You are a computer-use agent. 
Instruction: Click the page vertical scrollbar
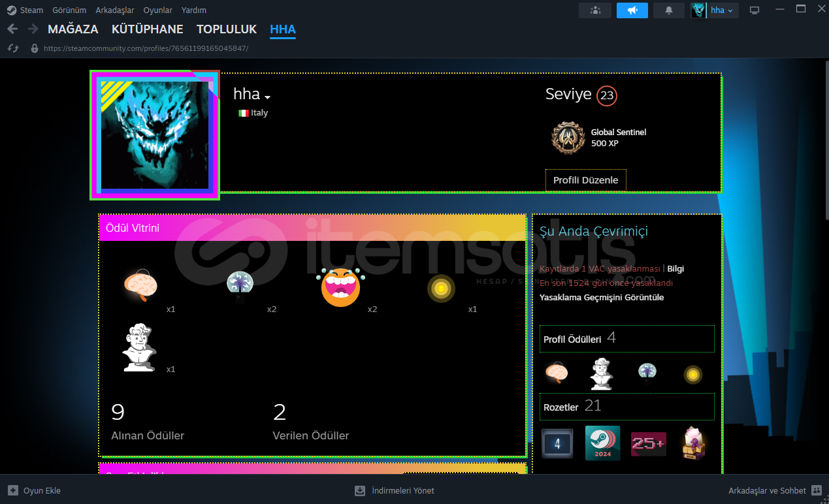[826, 140]
